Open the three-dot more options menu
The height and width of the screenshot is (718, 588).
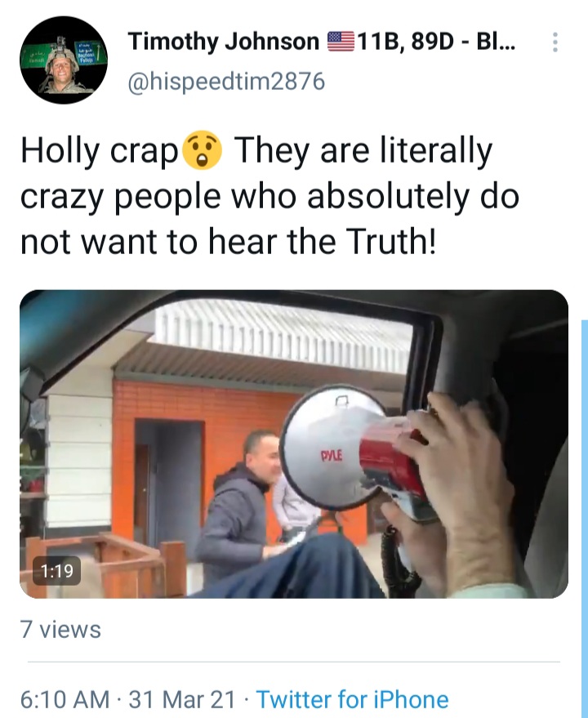click(555, 42)
